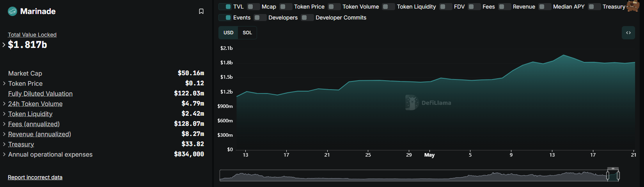Expand the Total Value Locked breakdown

click(4, 45)
